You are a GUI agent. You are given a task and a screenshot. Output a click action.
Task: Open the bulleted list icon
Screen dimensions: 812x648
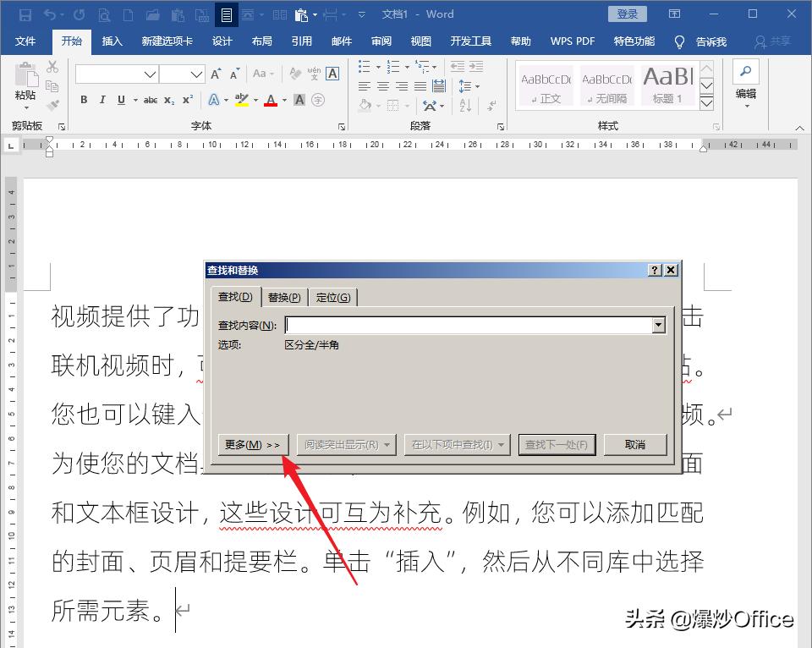364,67
